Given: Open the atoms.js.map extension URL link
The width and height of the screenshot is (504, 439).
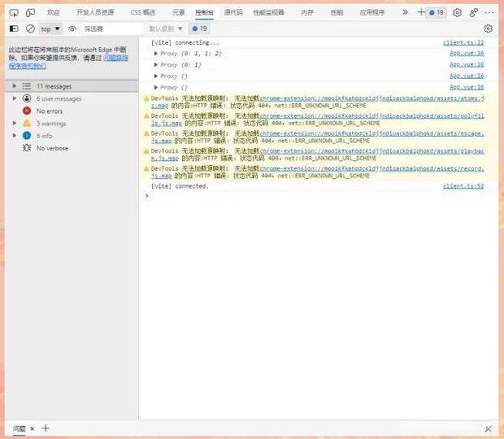Looking at the screenshot, I should (371, 98).
